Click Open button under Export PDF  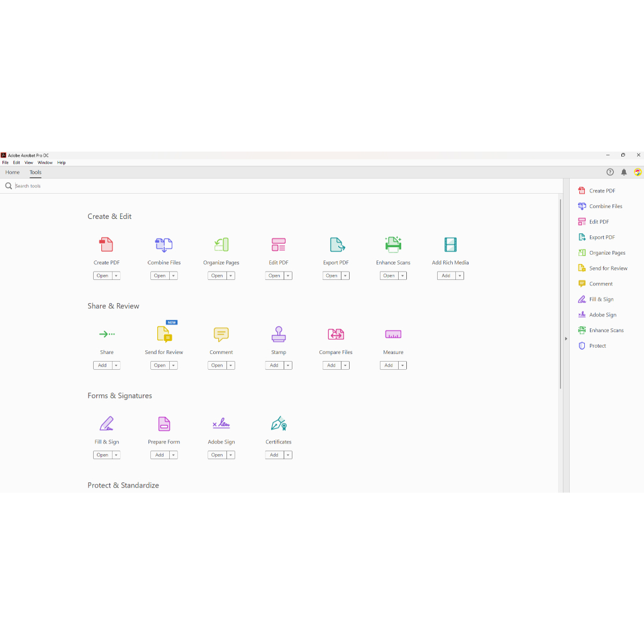332,275
